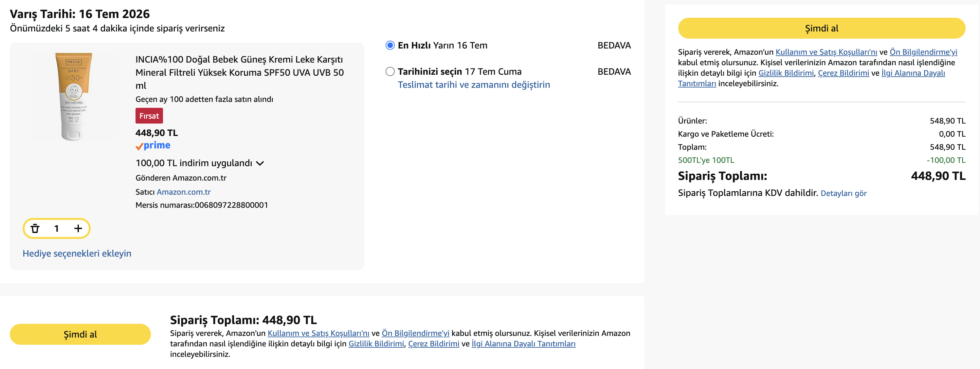The image size is (980, 369).
Task: Open Kullanım ve Satış Koşulları'nı sidebar link
Action: click(x=826, y=52)
